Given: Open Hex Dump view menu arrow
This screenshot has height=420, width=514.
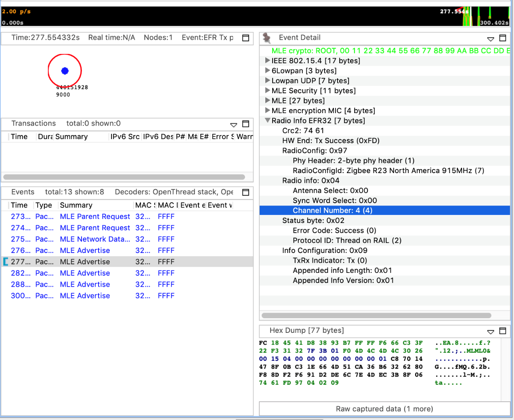Looking at the screenshot, I should pos(490,332).
